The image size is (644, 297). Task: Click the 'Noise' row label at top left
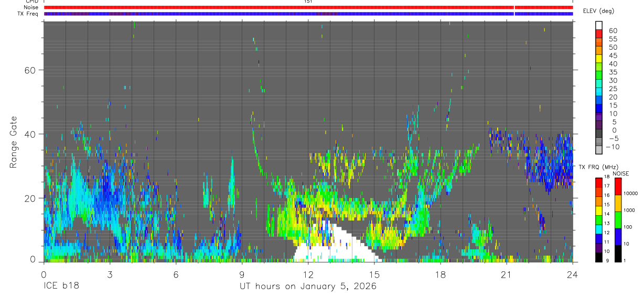tap(32, 7)
